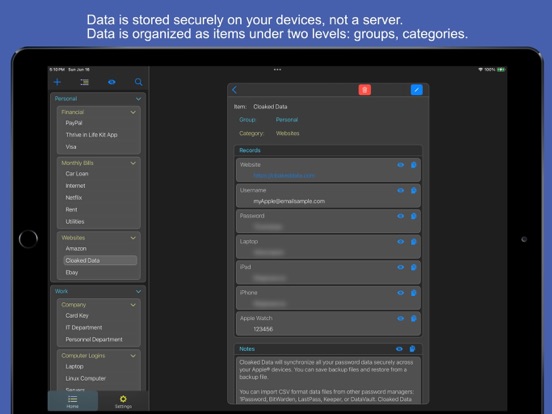Collapse the Monthly Bills category
552x414 pixels.
133,163
